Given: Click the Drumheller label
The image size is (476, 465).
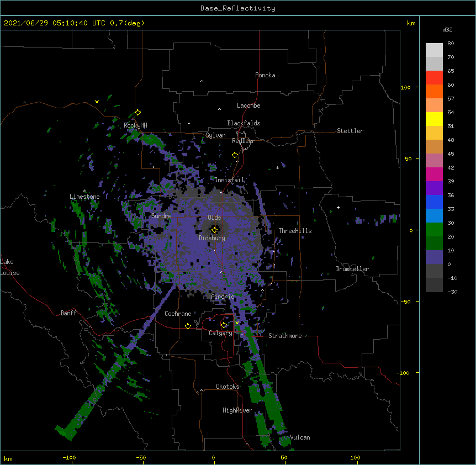Looking at the screenshot, I should (x=352, y=269).
